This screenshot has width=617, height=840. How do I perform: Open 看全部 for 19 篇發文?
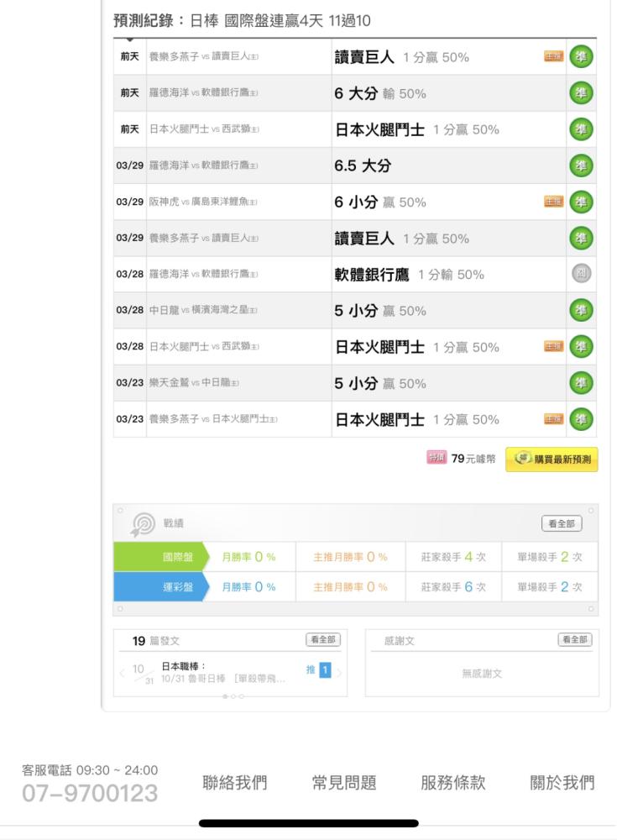(323, 639)
